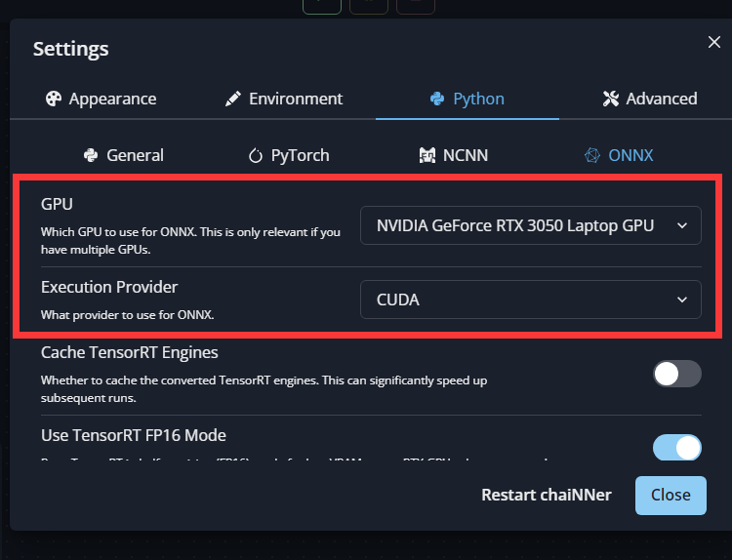
Task: Click the NCNN logo icon
Action: 427,155
